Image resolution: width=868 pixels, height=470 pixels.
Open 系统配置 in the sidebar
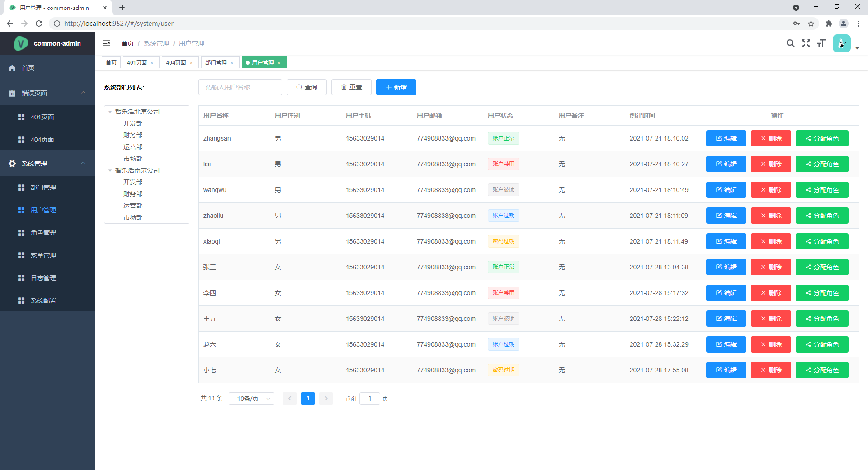click(47, 301)
